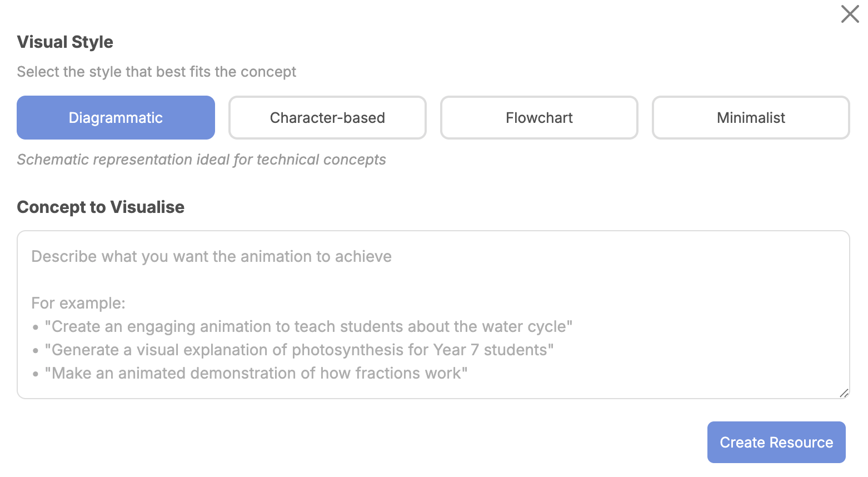Viewport: 868px width, 477px height.
Task: Click the Visual Style heading
Action: 65,42
